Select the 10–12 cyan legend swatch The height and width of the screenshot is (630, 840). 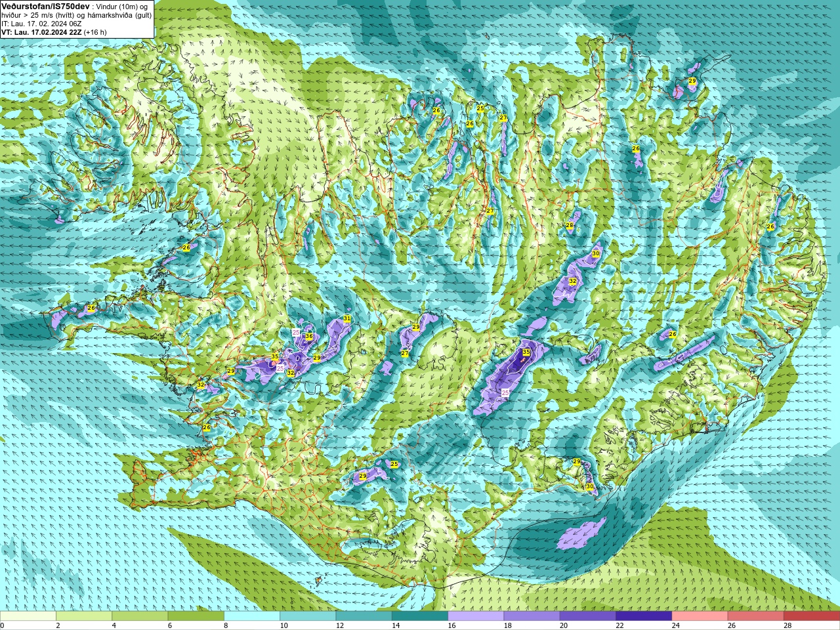click(x=308, y=616)
